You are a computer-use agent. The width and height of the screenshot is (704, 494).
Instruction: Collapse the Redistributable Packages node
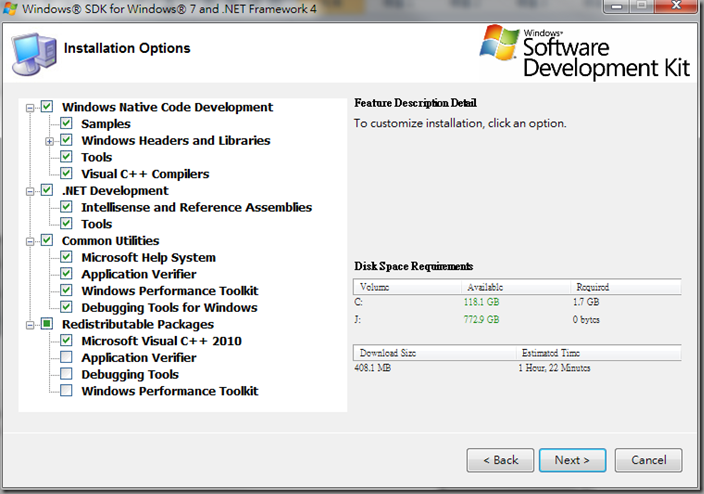(30, 325)
